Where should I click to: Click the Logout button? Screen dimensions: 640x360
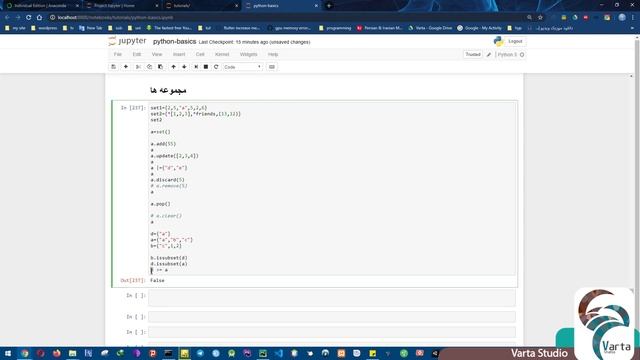tap(515, 41)
